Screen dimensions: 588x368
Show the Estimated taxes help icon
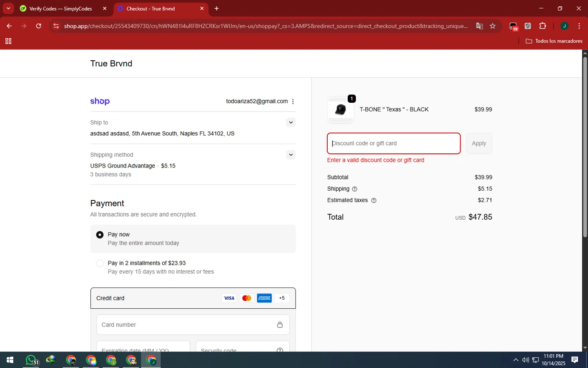pos(374,200)
